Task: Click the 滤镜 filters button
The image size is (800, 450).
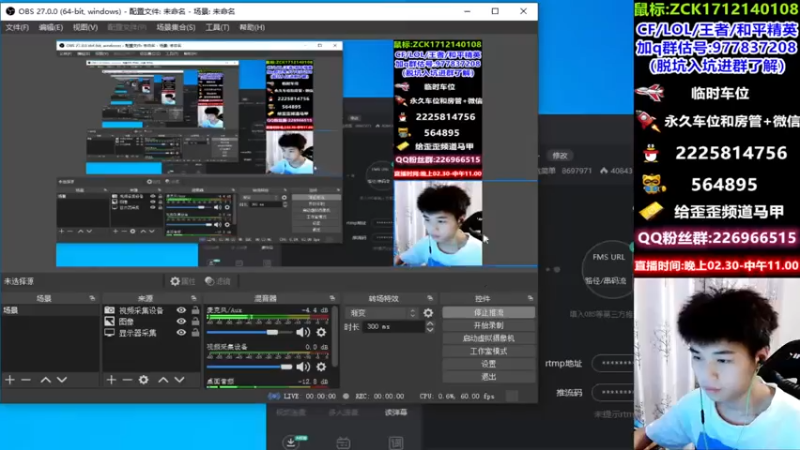Action: 218,281
